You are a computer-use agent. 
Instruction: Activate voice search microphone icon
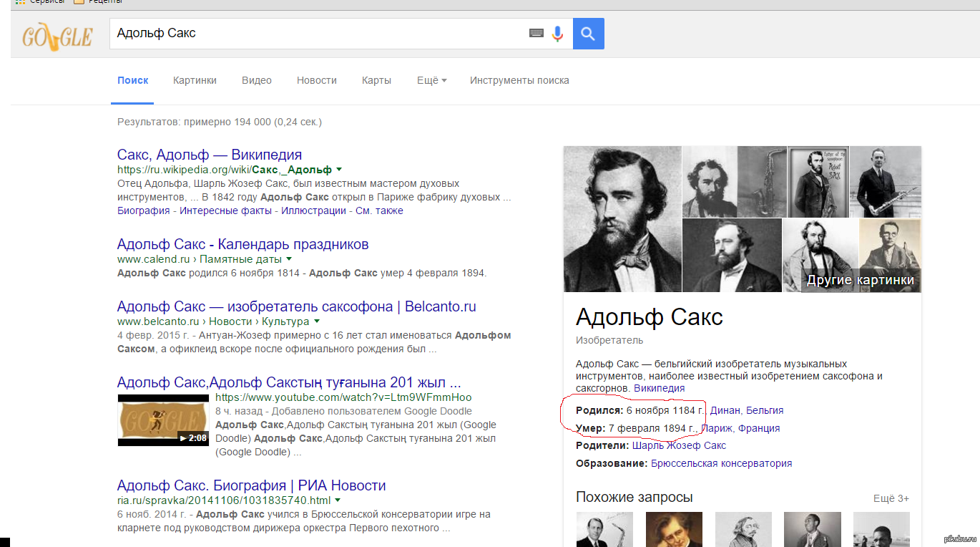[558, 33]
